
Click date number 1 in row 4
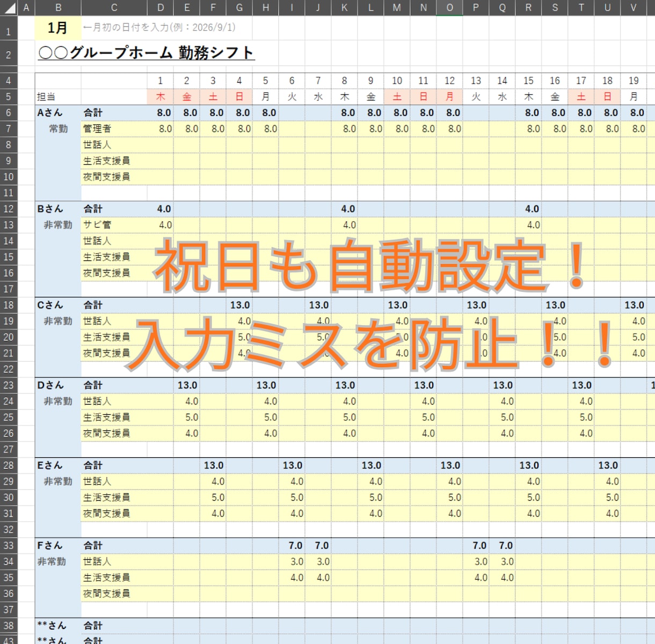pos(160,80)
